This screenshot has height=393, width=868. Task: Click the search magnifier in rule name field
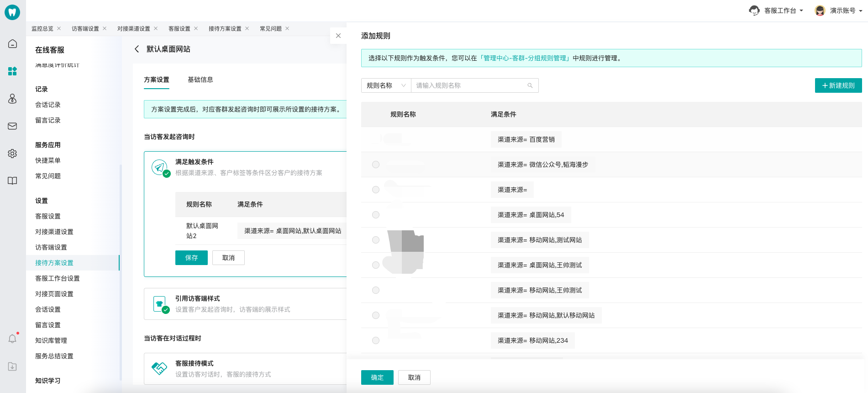(x=530, y=85)
